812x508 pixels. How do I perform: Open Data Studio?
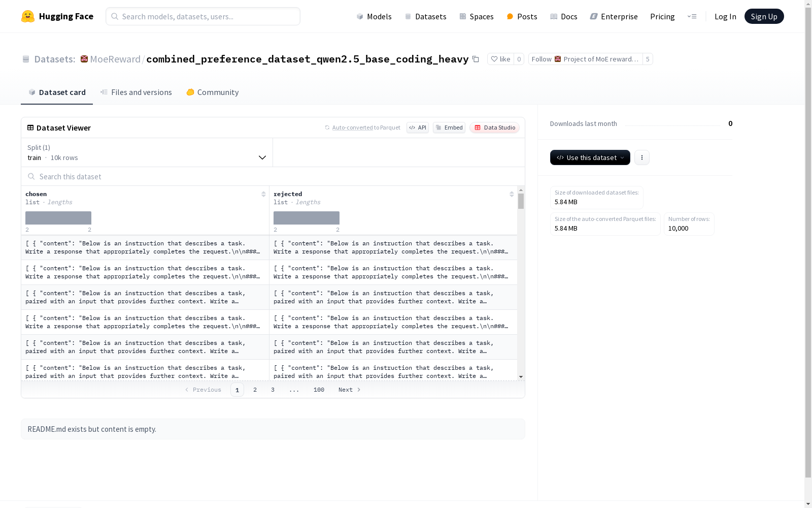[494, 128]
